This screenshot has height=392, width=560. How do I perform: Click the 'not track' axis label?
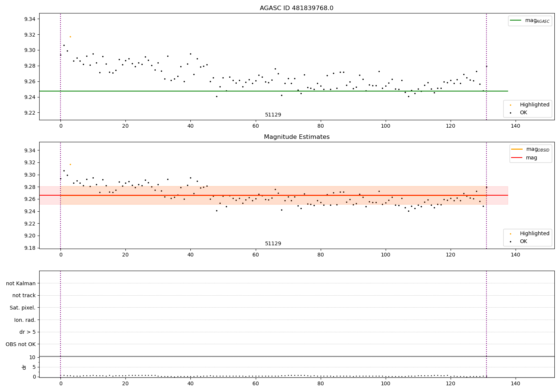24,295
